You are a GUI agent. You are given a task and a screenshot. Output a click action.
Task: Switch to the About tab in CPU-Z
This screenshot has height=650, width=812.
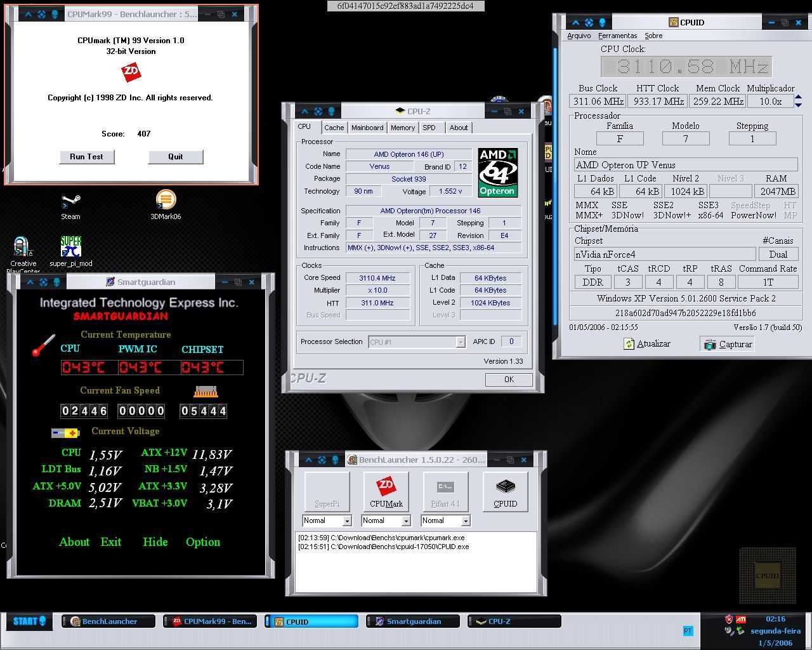click(x=459, y=128)
